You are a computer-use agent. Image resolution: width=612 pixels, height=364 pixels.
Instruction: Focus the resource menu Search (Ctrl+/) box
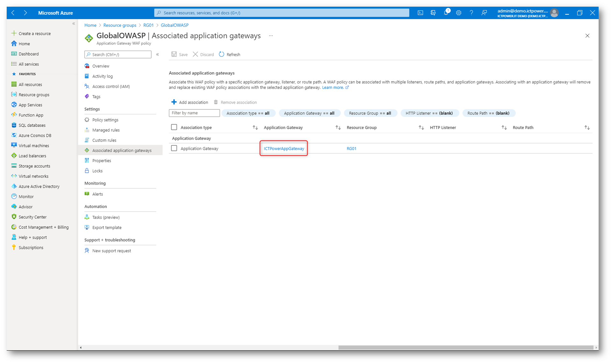point(118,54)
